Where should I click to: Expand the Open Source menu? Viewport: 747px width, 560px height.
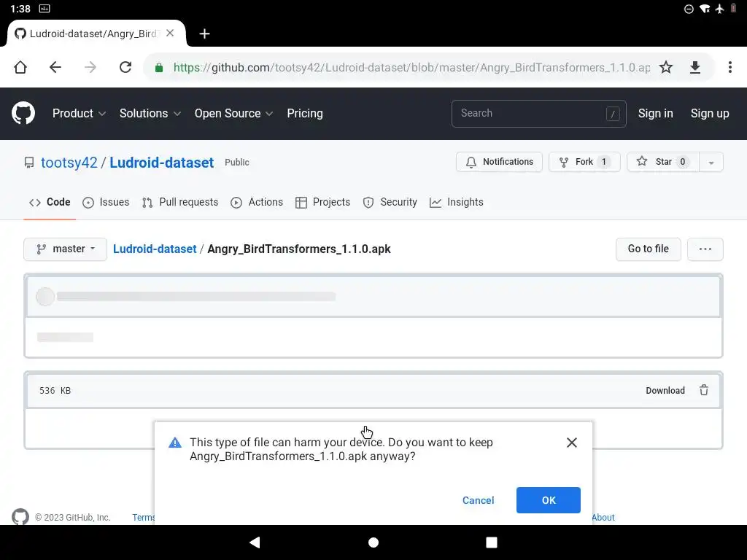pyautogui.click(x=233, y=113)
